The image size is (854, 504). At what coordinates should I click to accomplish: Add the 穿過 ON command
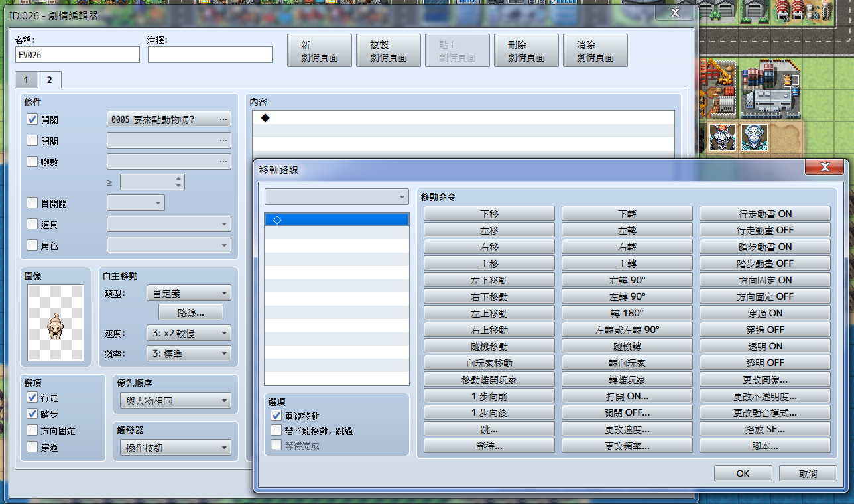pos(765,313)
